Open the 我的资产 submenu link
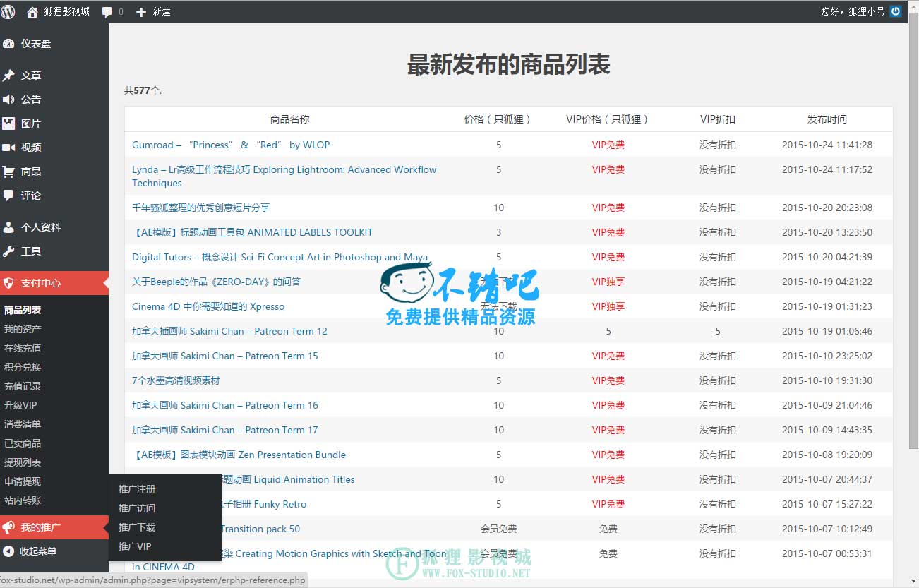 (x=23, y=329)
